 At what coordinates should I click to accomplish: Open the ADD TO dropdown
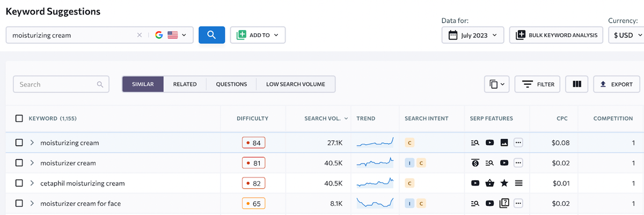[258, 35]
